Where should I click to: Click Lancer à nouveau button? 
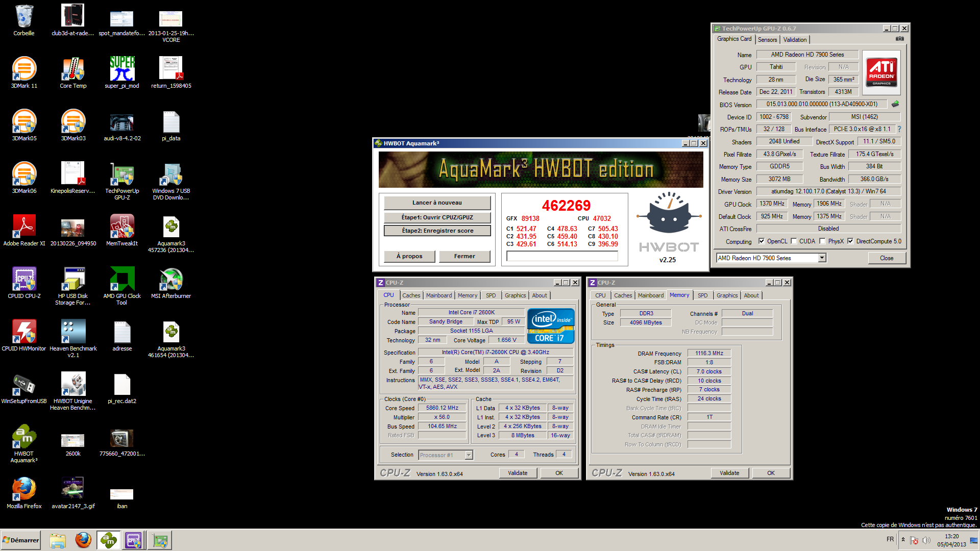click(437, 203)
